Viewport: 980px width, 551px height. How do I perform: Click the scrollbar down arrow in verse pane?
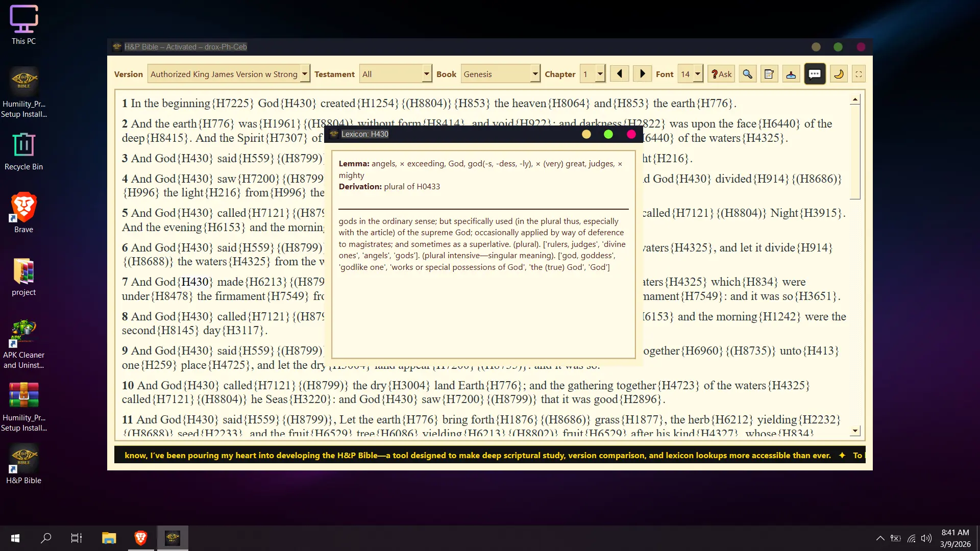pos(855,431)
